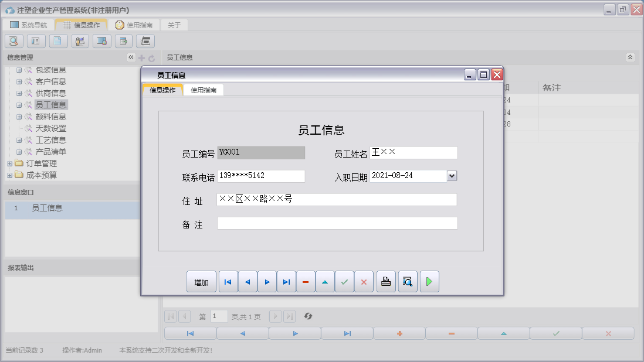This screenshot has width=644, height=362.
Task: Click the refresh icon beside page navigation
Action: (x=307, y=316)
